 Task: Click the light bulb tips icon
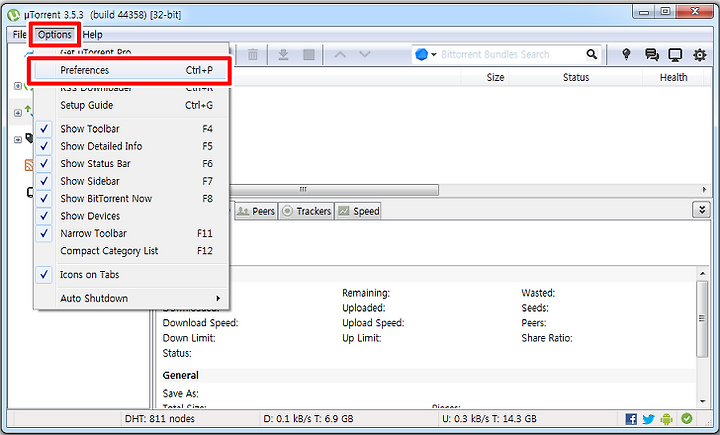pyautogui.click(x=626, y=55)
